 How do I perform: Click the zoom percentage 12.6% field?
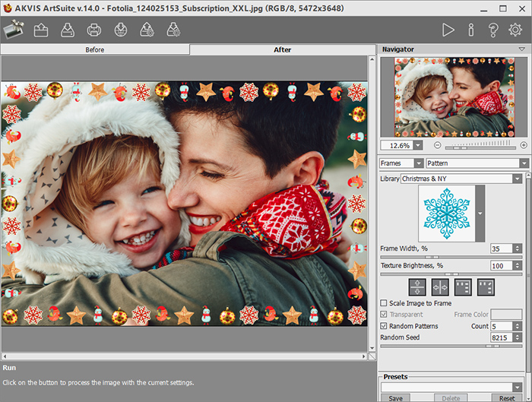397,146
